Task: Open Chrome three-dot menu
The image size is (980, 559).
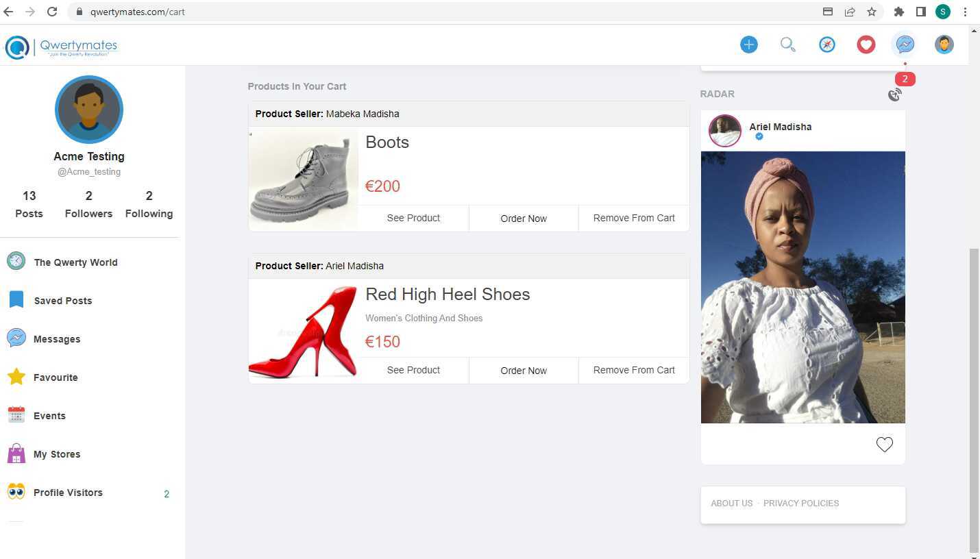Action: point(965,12)
